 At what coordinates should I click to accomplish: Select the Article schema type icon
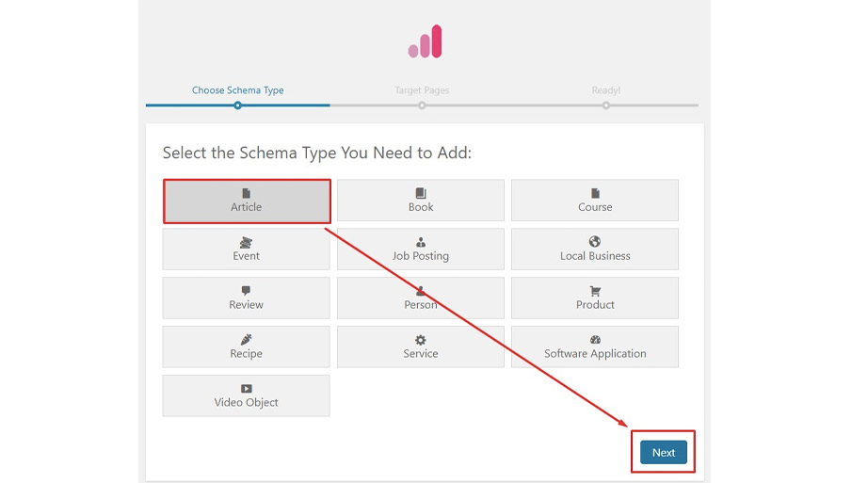point(247,193)
